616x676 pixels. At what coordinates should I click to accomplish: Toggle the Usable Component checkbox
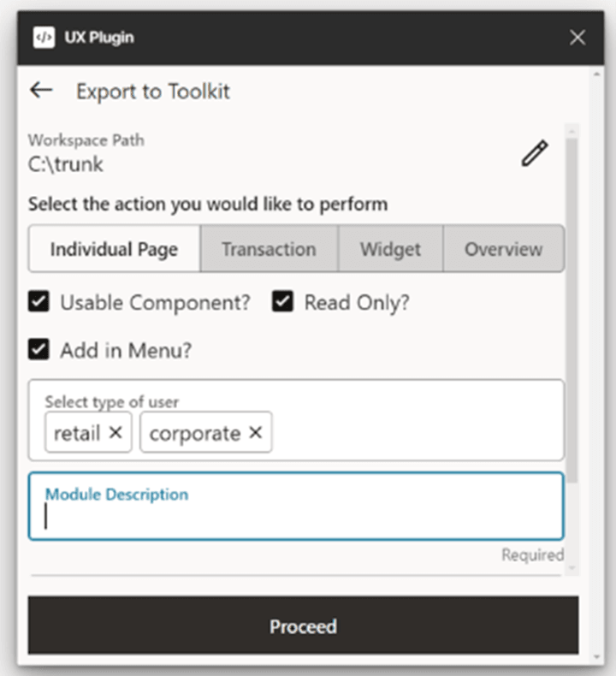pos(38,302)
